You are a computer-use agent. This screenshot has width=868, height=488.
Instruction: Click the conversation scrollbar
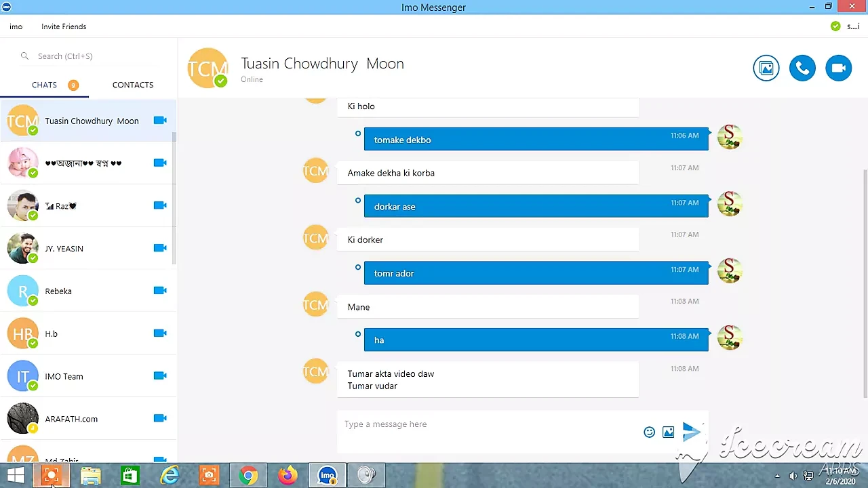pos(865,283)
